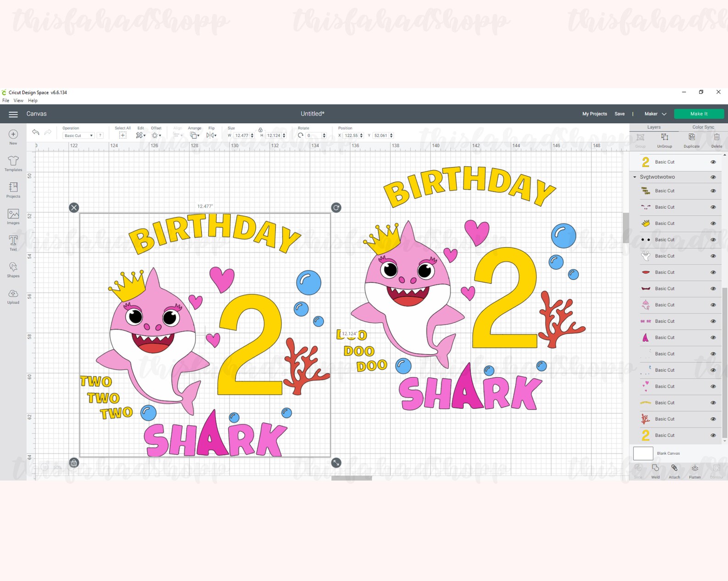Hide the red coral layer
Image resolution: width=728 pixels, height=581 pixels.
713,419
